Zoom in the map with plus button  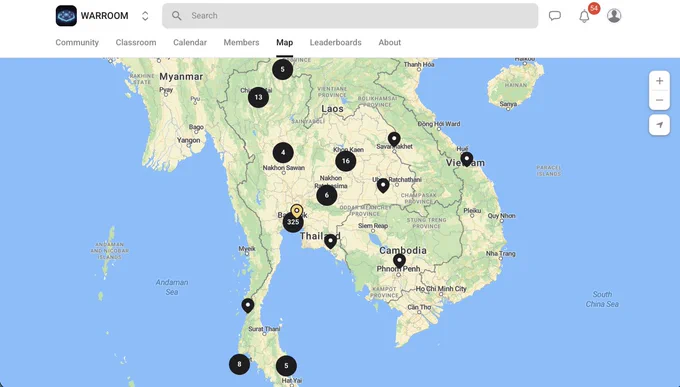(660, 81)
